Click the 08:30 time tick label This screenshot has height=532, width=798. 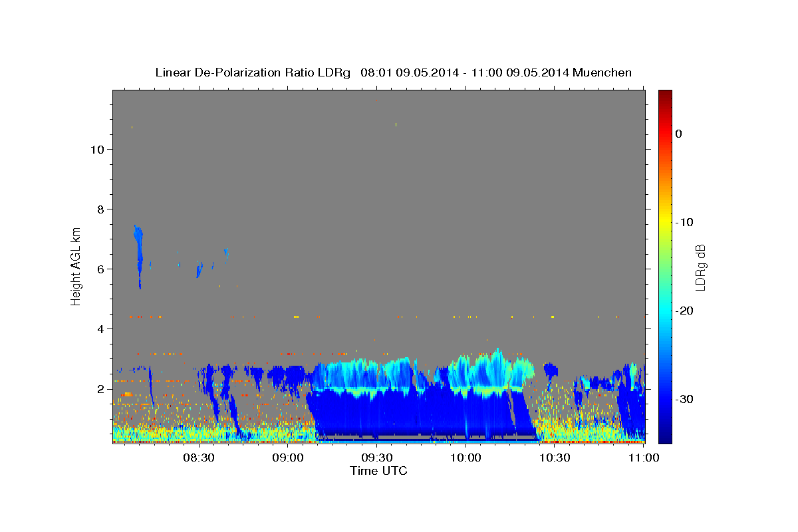pyautogui.click(x=198, y=458)
